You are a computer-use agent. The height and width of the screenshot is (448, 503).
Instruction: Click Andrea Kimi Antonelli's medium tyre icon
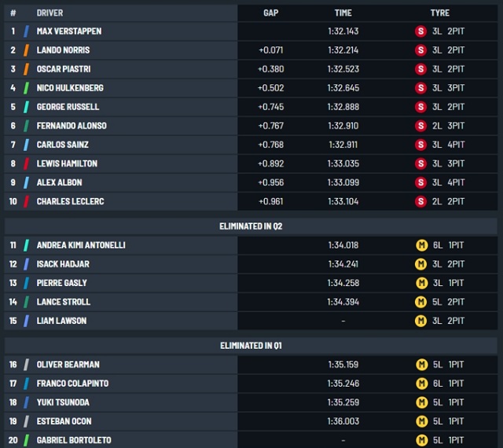(x=420, y=245)
